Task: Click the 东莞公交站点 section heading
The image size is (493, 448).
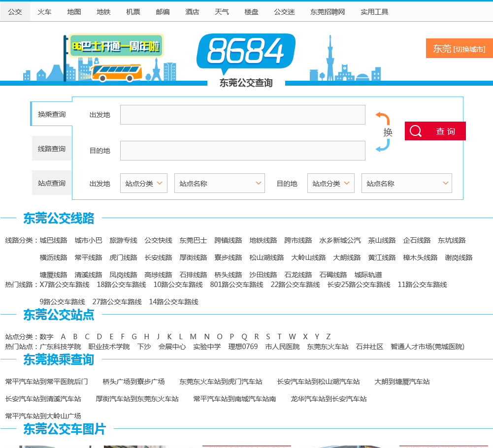Action: [59, 315]
